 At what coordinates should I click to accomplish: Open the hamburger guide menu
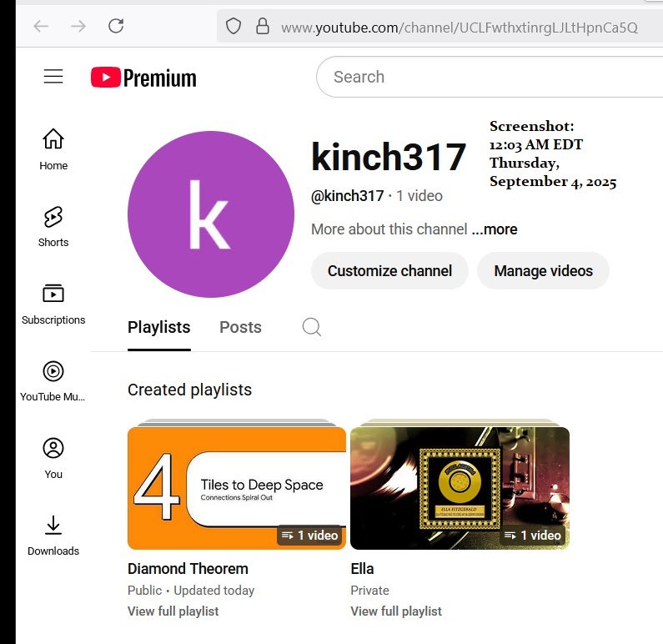[53, 77]
